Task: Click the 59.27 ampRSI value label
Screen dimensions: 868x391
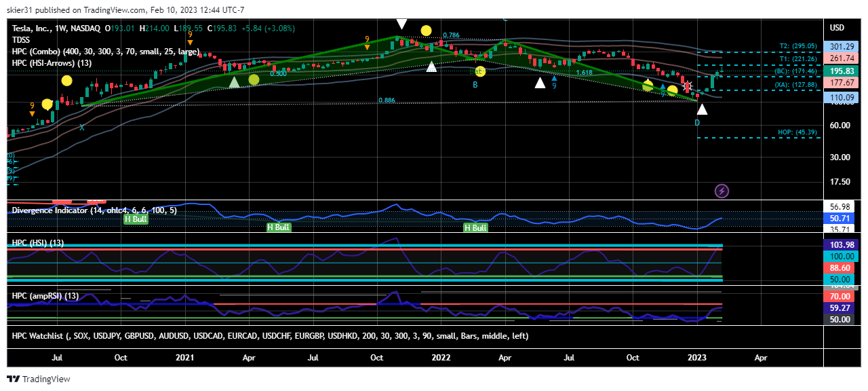Action: [842, 308]
